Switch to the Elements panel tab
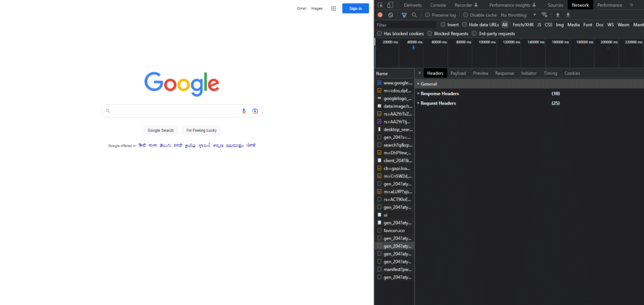 coord(413,5)
